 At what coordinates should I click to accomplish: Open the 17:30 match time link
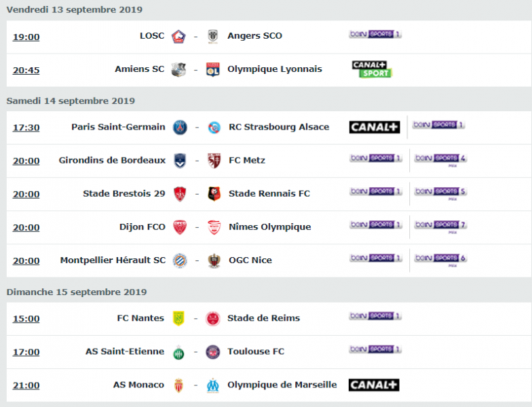point(26,128)
